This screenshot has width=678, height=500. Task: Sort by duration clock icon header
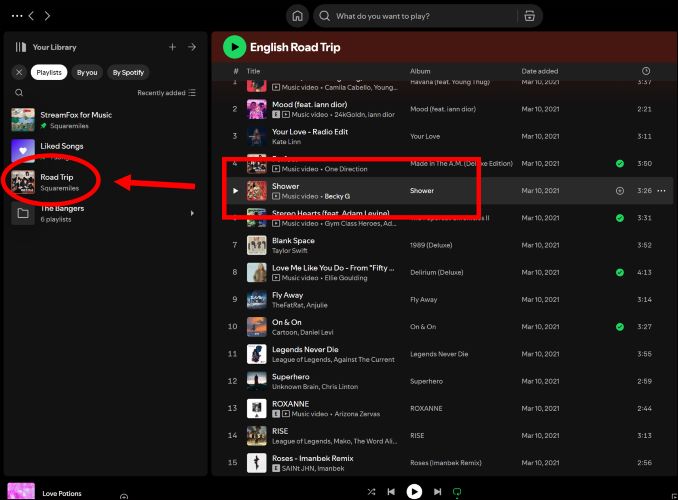[x=646, y=71]
